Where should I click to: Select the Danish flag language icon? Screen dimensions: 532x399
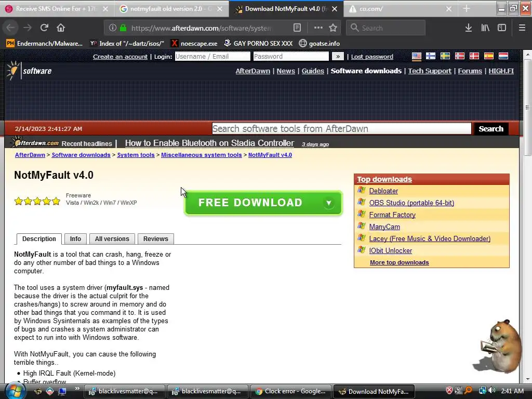click(474, 56)
